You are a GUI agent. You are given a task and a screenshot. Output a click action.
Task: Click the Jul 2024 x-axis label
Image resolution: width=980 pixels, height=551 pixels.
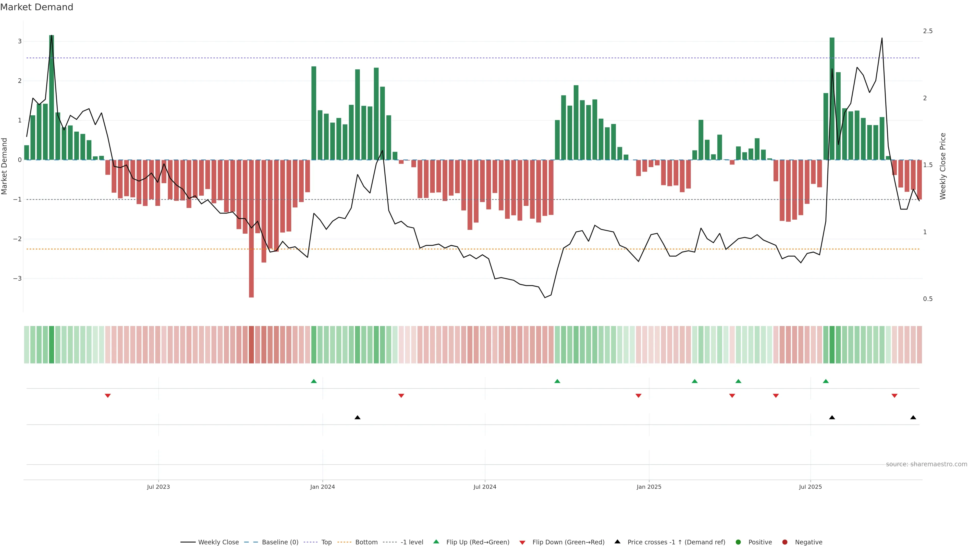(485, 487)
